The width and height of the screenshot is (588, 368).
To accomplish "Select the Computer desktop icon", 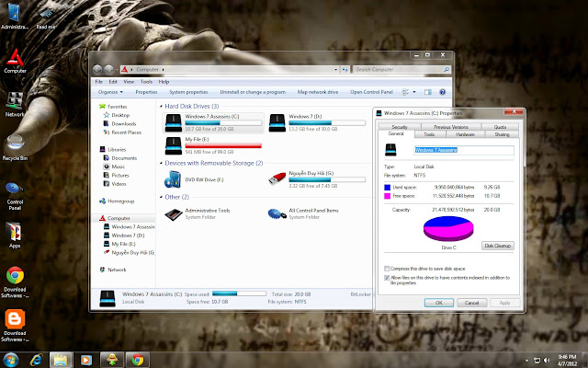I will point(15,61).
